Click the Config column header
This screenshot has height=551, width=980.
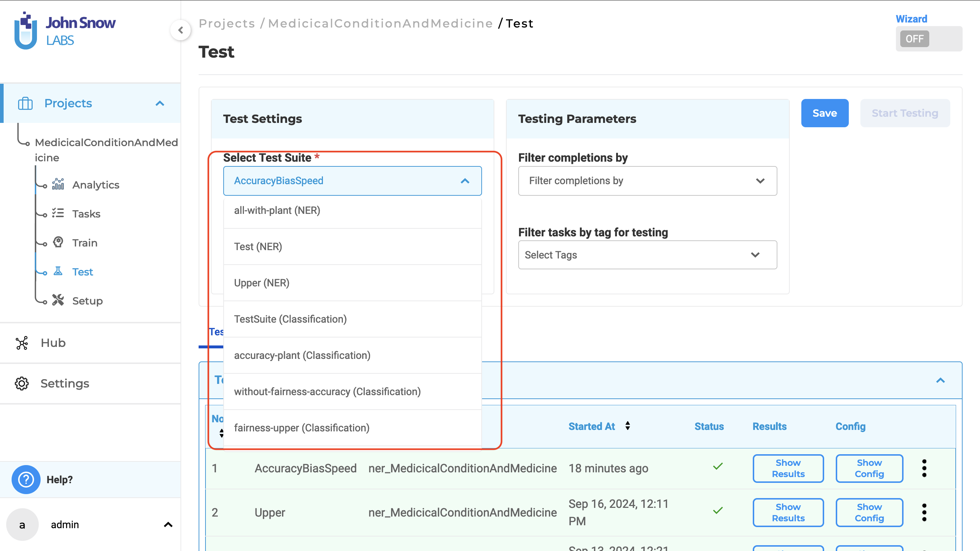[x=850, y=427]
